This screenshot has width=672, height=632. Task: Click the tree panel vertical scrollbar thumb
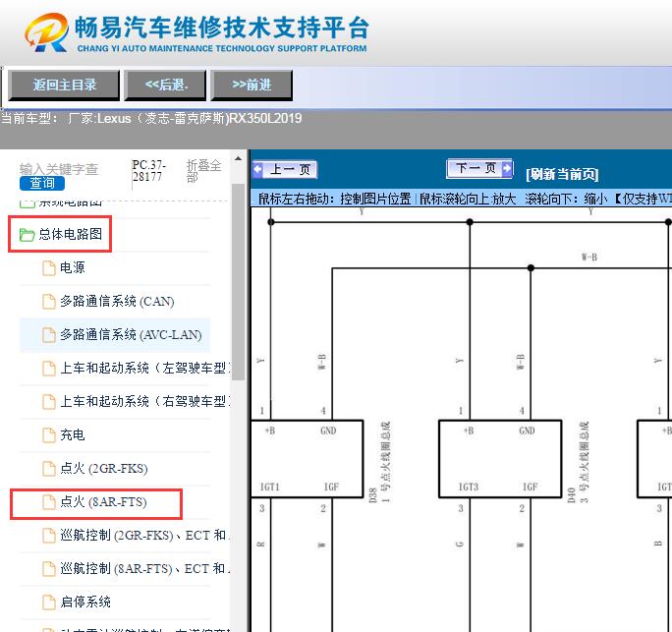pyautogui.click(x=239, y=282)
